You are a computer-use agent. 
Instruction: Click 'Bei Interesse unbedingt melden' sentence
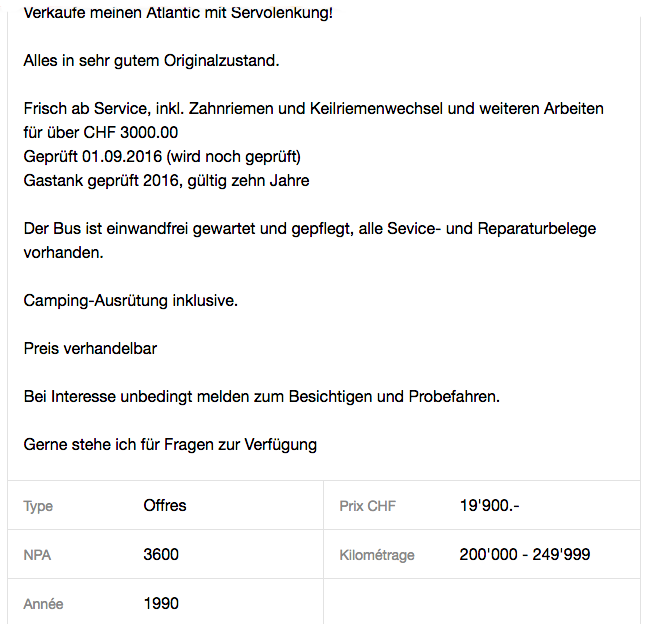[261, 396]
